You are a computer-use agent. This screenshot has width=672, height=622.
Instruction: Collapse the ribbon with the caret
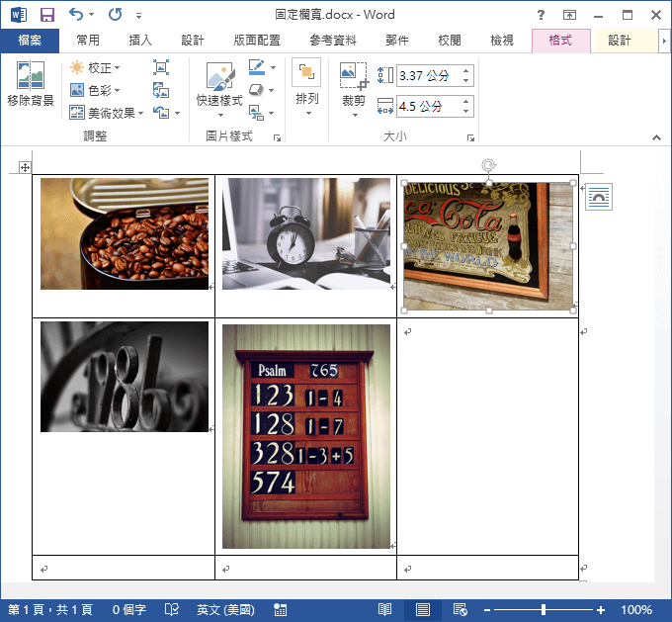[x=656, y=137]
